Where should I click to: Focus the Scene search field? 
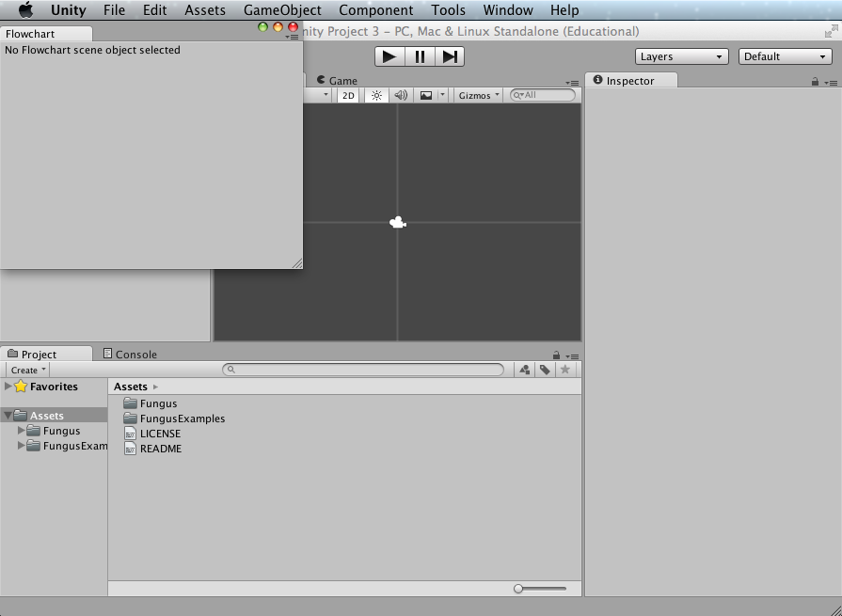542,95
